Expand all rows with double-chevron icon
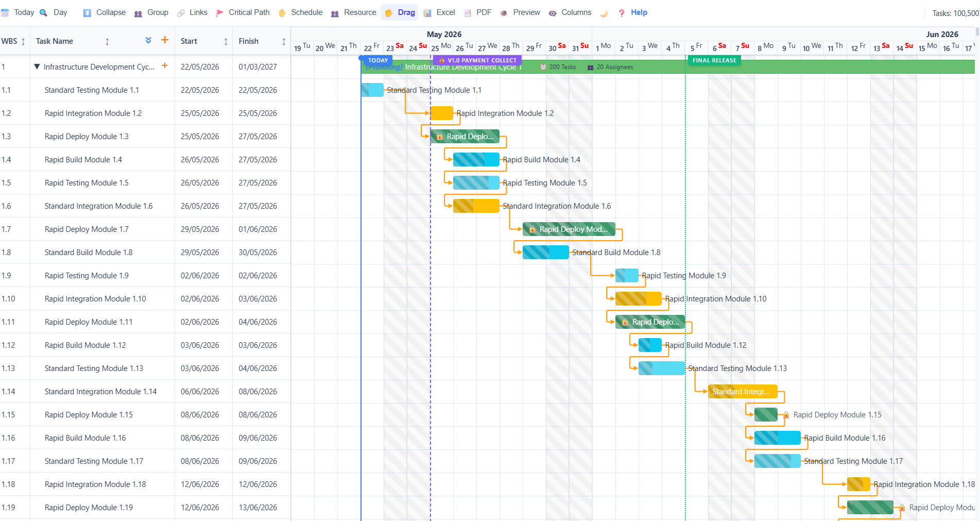This screenshot has width=980, height=521. pyautogui.click(x=148, y=40)
